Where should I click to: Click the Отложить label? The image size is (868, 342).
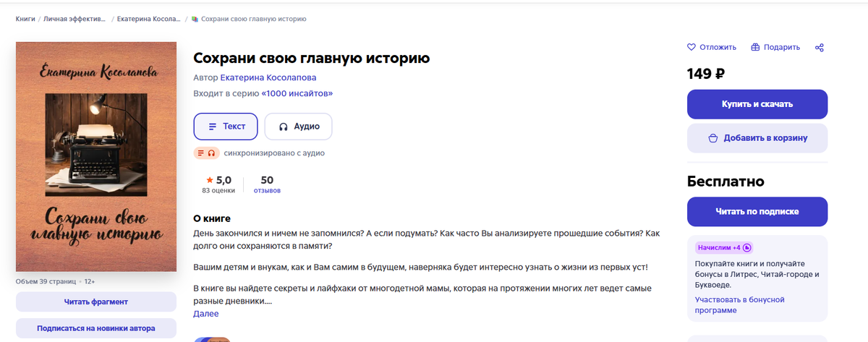pyautogui.click(x=718, y=48)
